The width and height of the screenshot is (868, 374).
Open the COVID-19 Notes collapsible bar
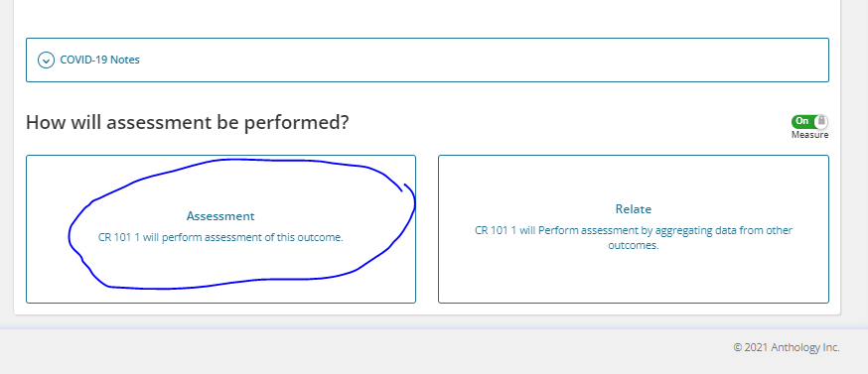tap(427, 60)
